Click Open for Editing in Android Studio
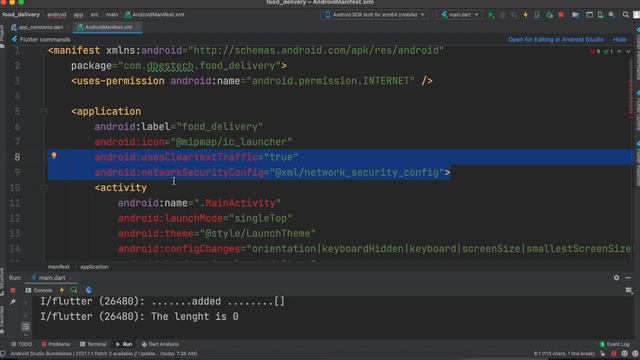The width and height of the screenshot is (640, 360). pos(556,40)
